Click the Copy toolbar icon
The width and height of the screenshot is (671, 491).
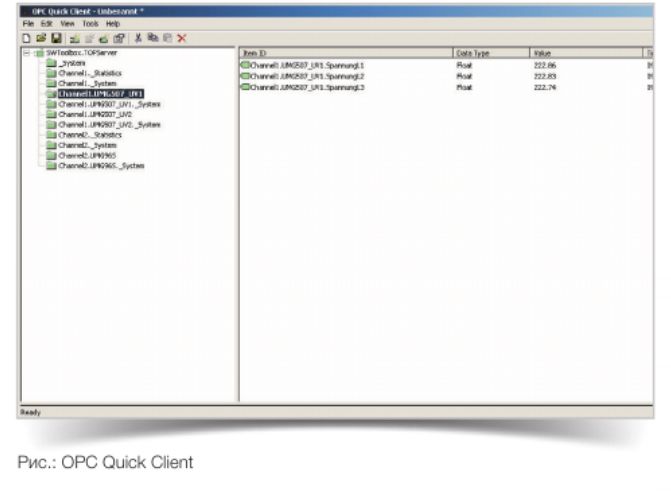point(153,37)
